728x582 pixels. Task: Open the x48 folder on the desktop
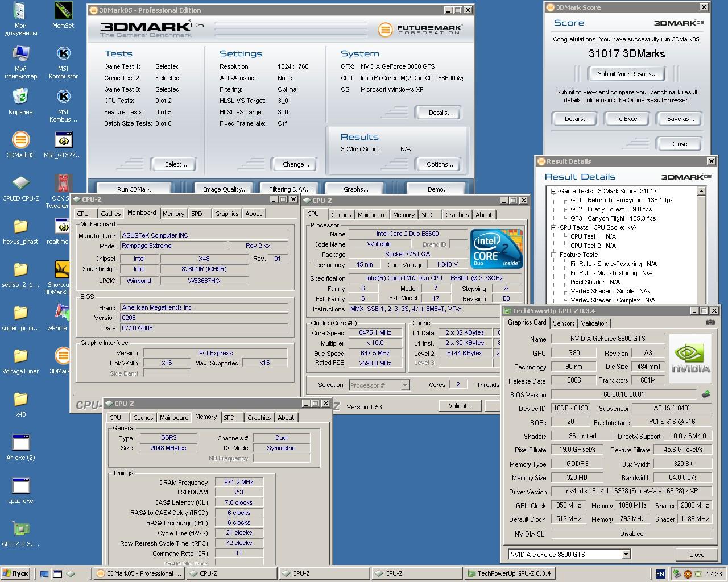pos(20,404)
